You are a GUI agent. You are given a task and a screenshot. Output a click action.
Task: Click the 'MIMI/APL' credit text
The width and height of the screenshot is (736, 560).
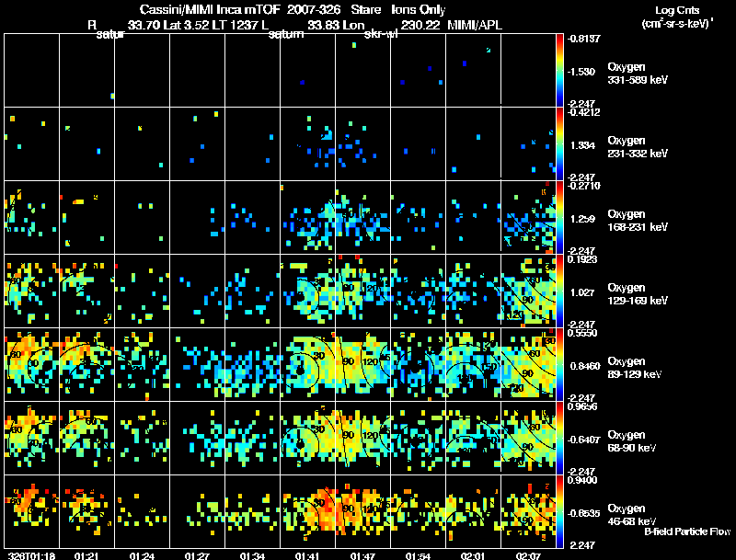475,25
